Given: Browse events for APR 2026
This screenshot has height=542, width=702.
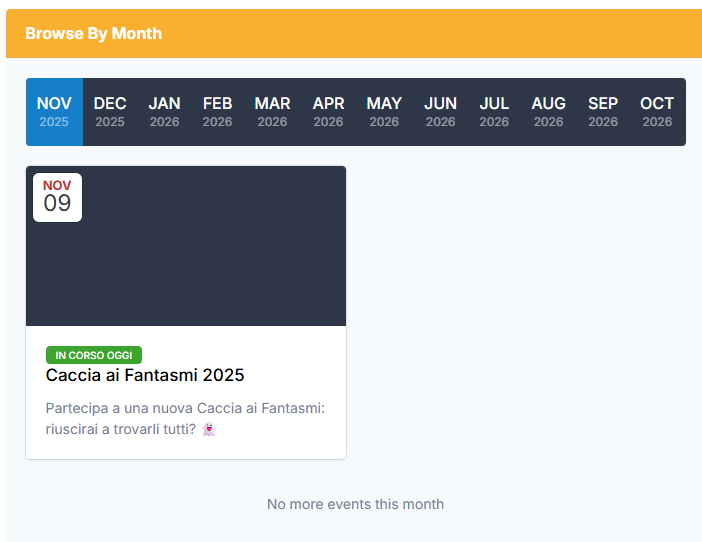Looking at the screenshot, I should pos(328,112).
